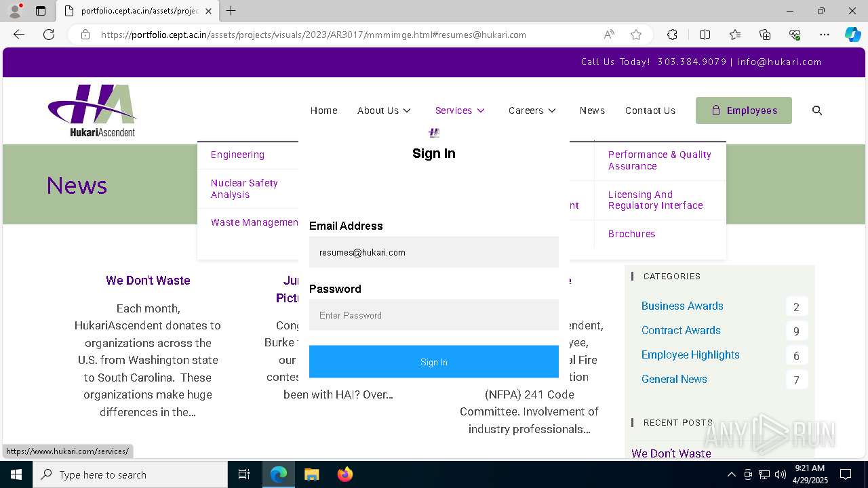Open notification center icon
This screenshot has width=868, height=488.
[x=846, y=474]
